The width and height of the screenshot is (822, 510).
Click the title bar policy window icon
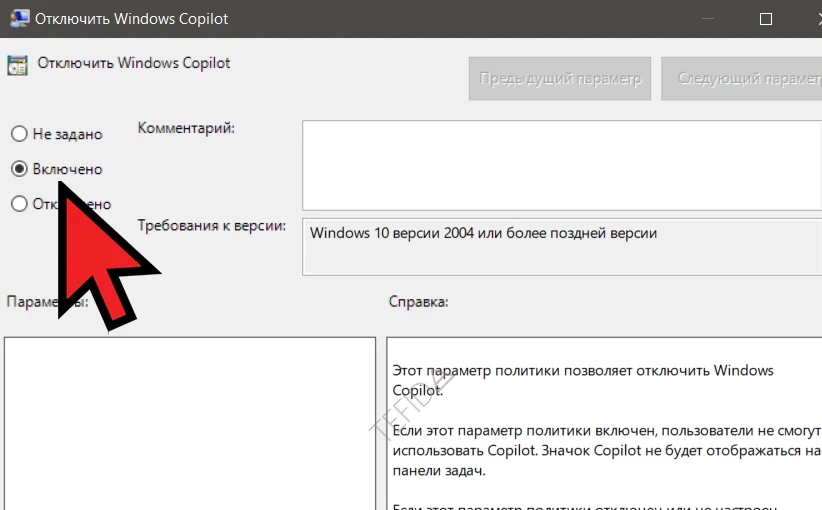tap(19, 18)
